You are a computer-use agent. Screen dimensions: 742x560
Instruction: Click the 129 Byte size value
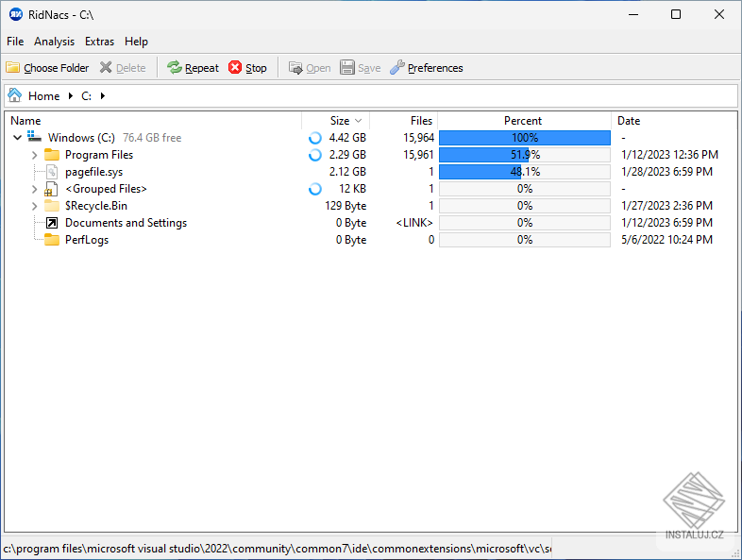point(346,206)
